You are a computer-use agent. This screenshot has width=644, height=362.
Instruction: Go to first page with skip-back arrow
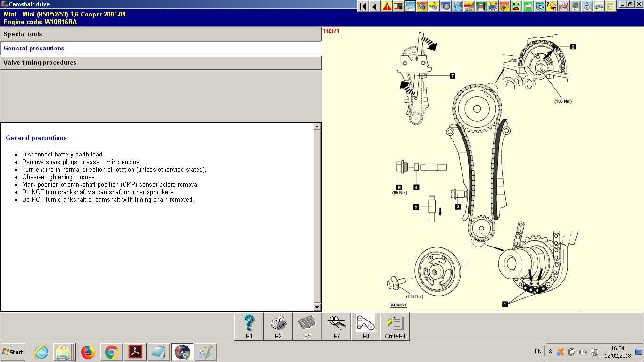coord(363,7)
